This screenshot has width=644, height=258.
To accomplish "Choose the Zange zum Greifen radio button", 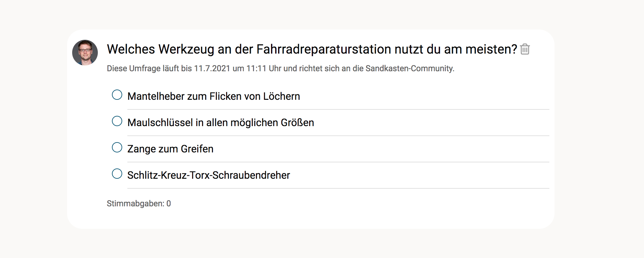I will coord(117,148).
